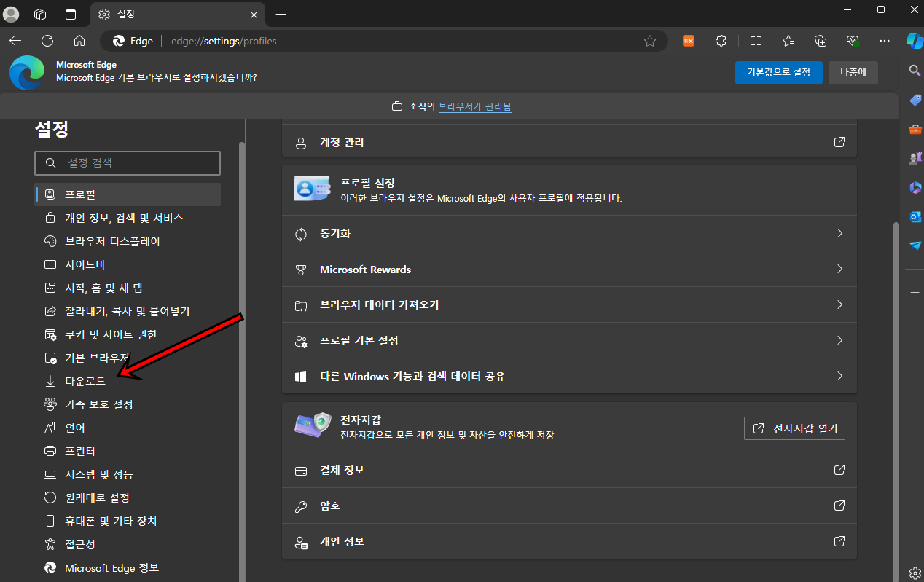Open sidebar Drop paper plane icon
This screenshot has height=582, width=924.
tap(915, 245)
